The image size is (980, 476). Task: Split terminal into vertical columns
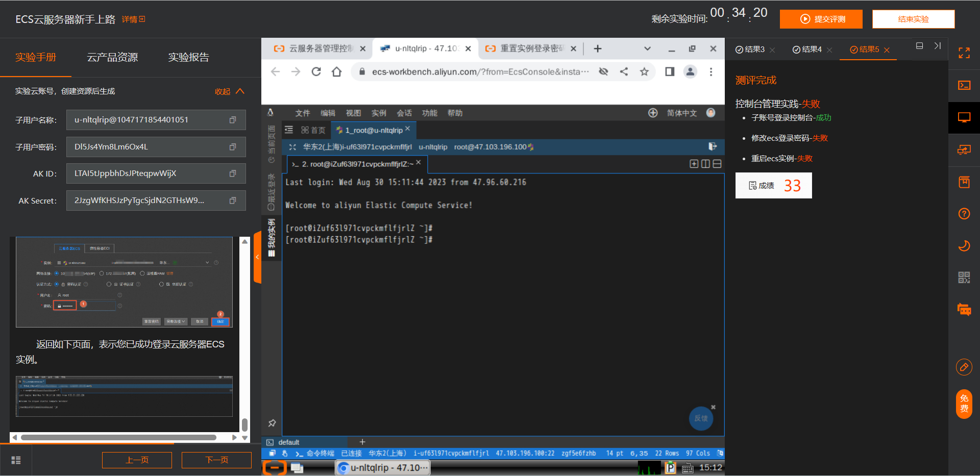(705, 164)
